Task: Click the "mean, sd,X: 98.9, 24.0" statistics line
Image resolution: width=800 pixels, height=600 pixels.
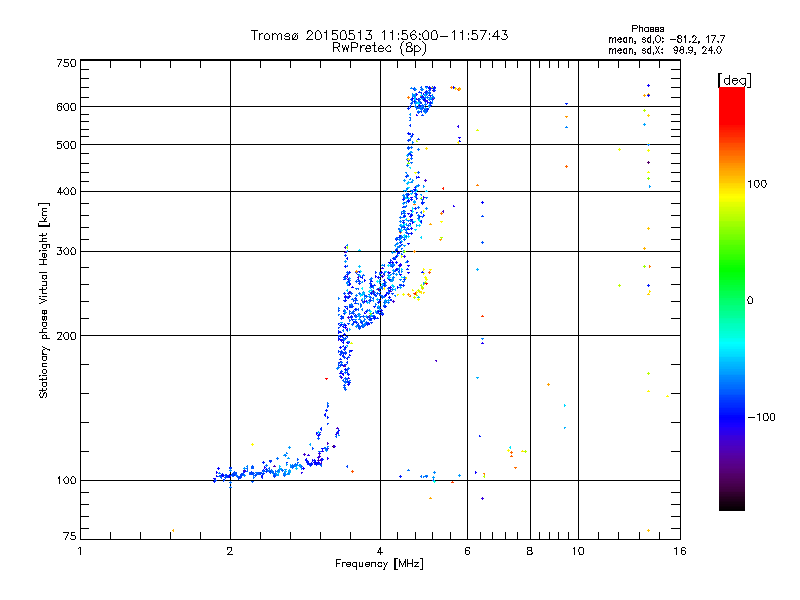Action: tap(665, 50)
